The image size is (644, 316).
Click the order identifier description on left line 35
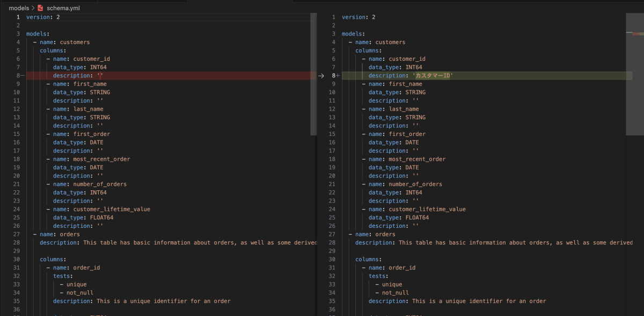(142, 301)
